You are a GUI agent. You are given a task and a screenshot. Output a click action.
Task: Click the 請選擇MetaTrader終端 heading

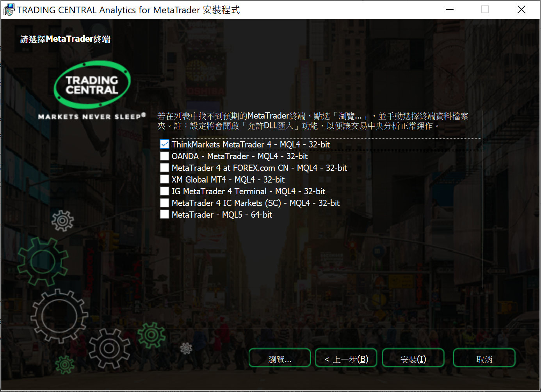(65, 39)
